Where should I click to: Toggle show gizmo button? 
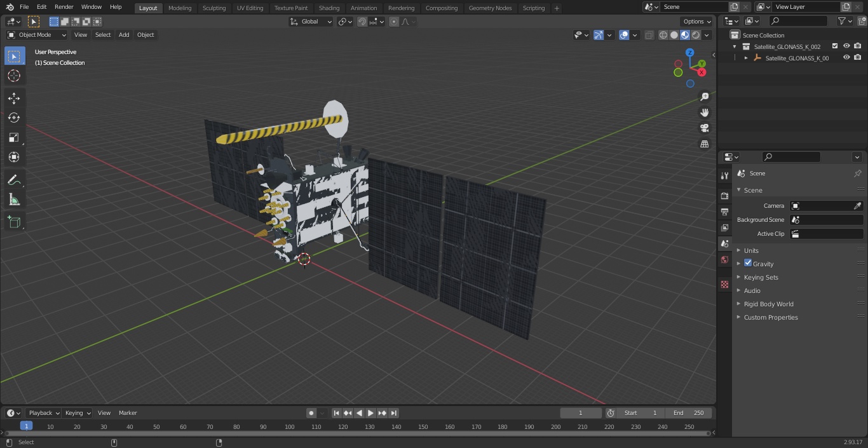tap(599, 35)
